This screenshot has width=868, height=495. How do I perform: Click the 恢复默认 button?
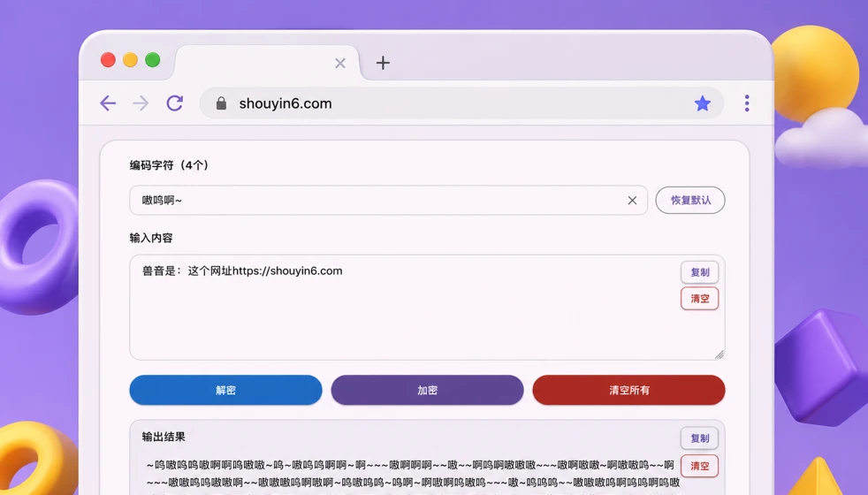coord(690,200)
